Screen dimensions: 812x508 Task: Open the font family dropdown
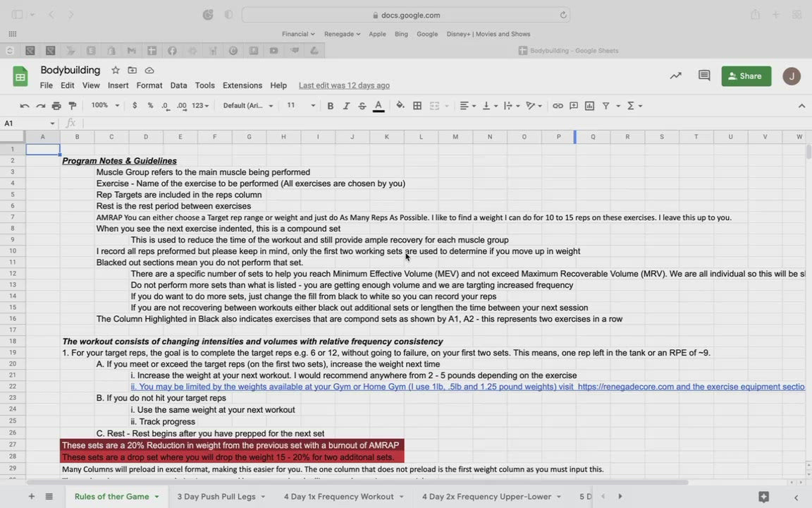(x=247, y=106)
